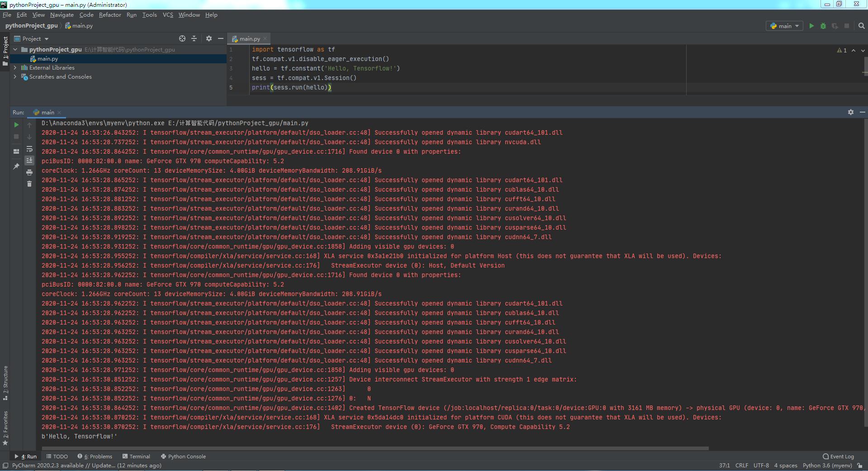Go to previous highlighted error arrow

854,50
